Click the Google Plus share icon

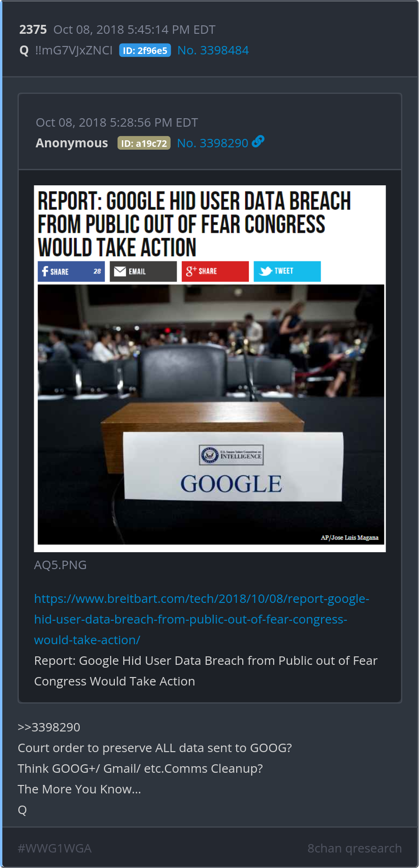191,271
